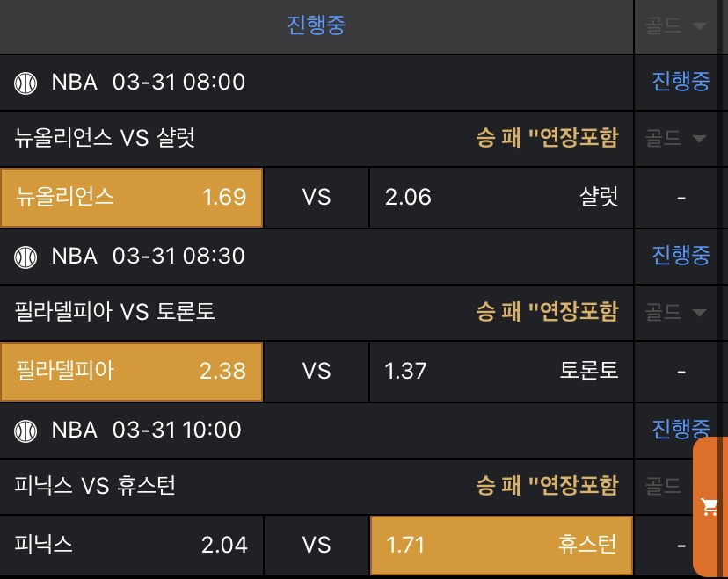Toggle the 뉴올리언스 1.69 bet selection
Viewport: 728px width, 579px height.
(x=132, y=197)
